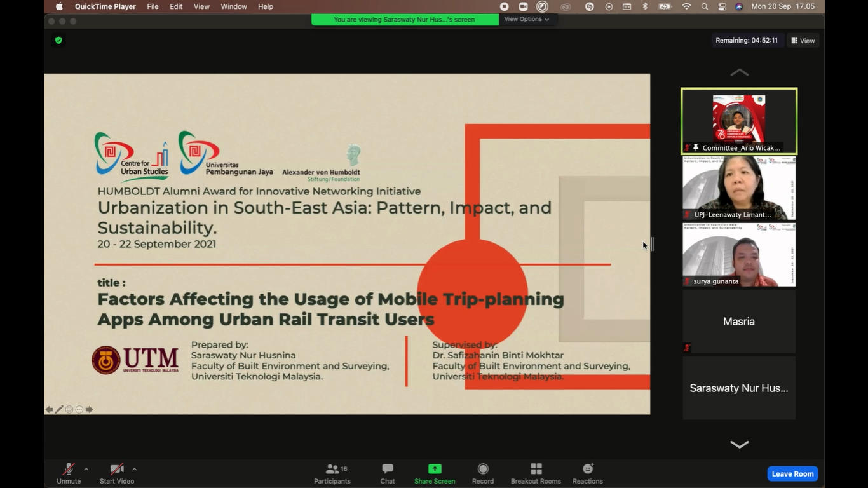Open Breakout Rooms
This screenshot has width=868, height=488.
[x=536, y=473]
